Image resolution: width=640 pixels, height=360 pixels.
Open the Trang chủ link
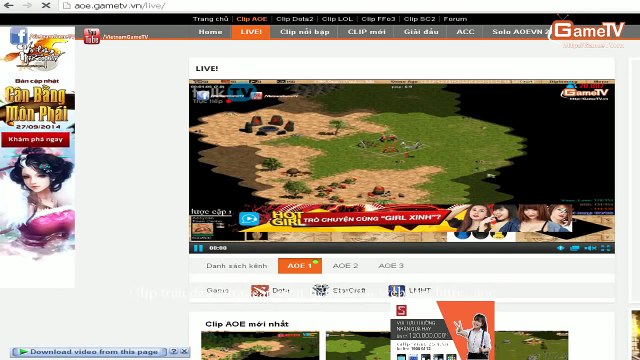click(210, 19)
